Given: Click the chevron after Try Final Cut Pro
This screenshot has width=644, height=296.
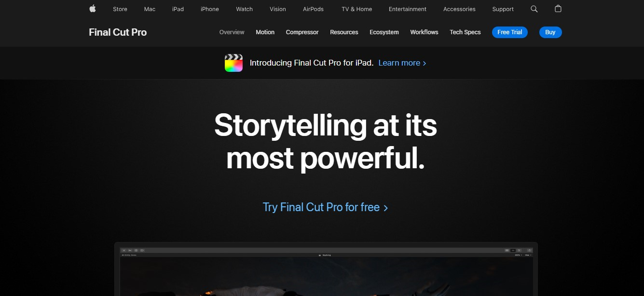Looking at the screenshot, I should click(385, 208).
